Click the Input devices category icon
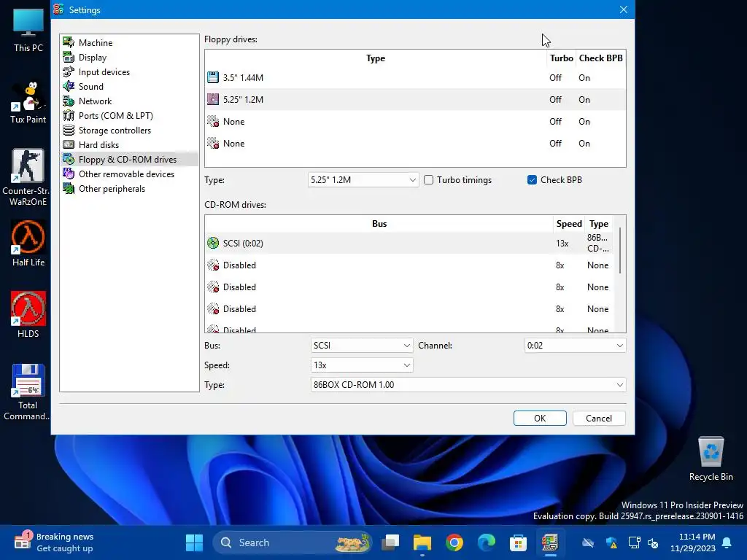 (69, 72)
